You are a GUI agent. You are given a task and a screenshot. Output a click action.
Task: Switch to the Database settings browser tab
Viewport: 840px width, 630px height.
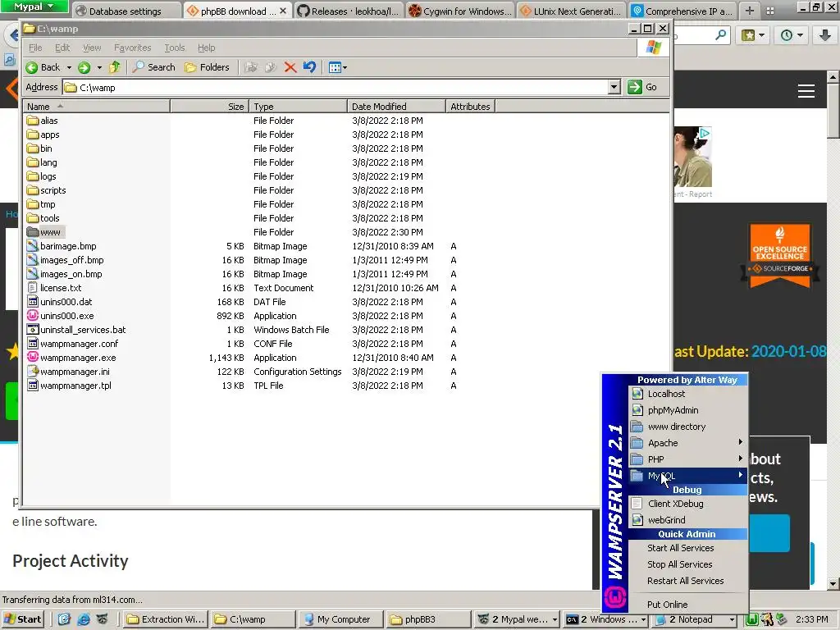pos(126,11)
